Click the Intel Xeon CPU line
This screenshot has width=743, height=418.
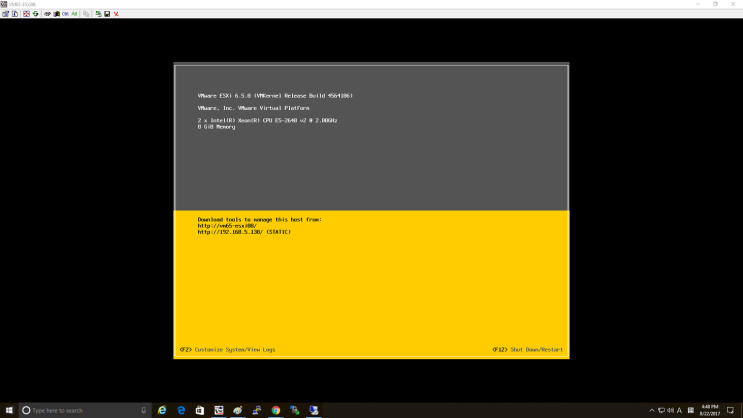[x=267, y=120]
